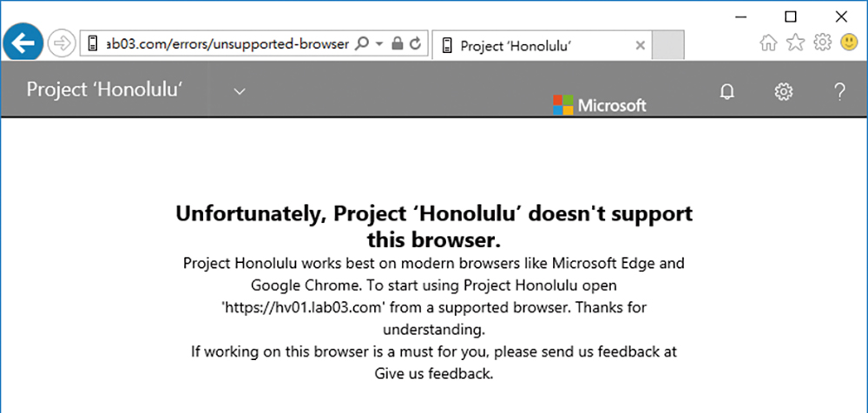Screen dimensions: 868x413
Task: Go back using the blue arrow button
Action: pyautogui.click(x=23, y=43)
